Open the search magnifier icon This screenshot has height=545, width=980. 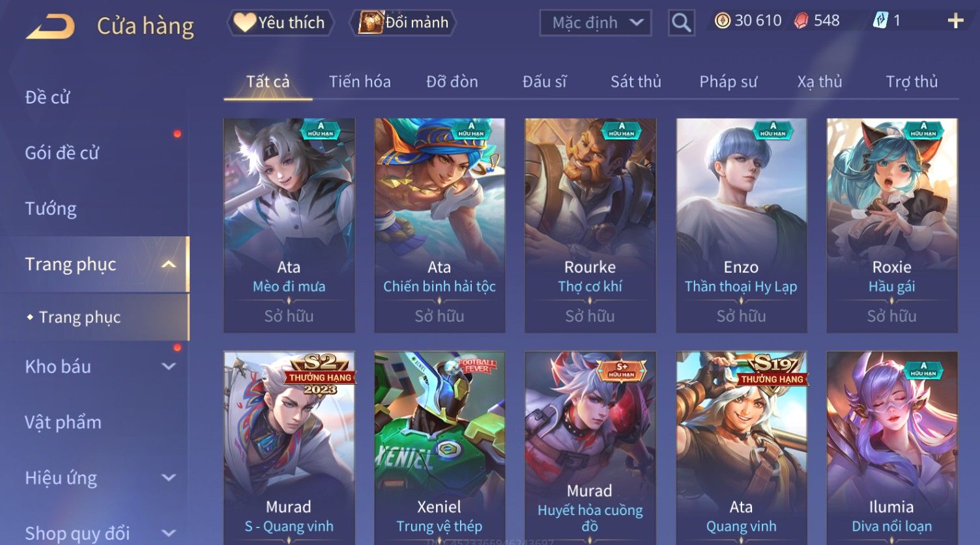681,23
